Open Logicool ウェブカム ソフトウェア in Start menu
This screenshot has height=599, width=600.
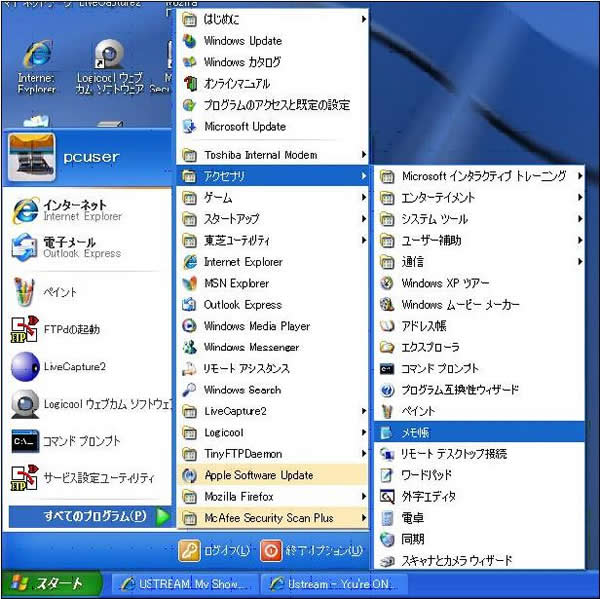(89, 404)
